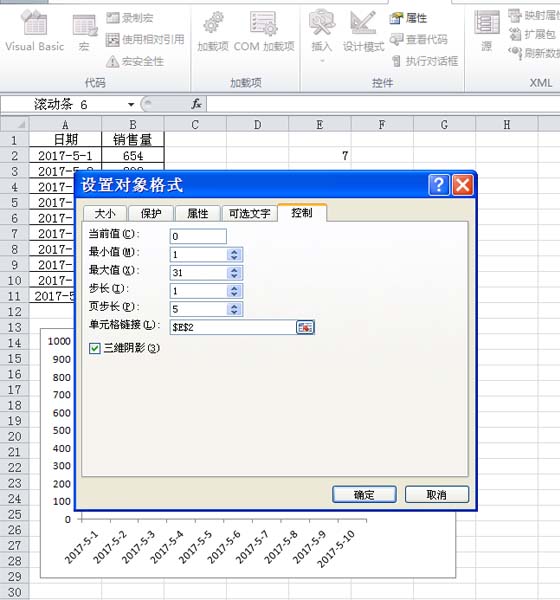
Task: Open COM Add-Ins (COM 加载项)
Action: pyautogui.click(x=264, y=31)
